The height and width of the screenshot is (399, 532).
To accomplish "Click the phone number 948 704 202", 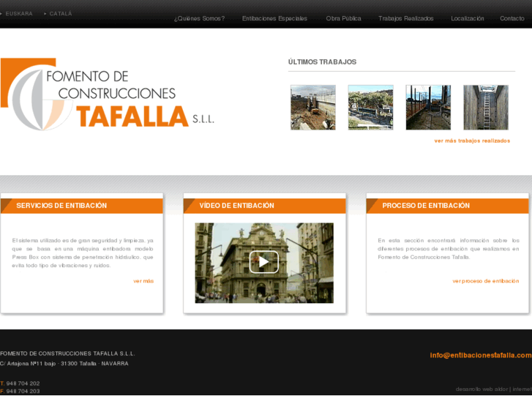I will point(23,384).
